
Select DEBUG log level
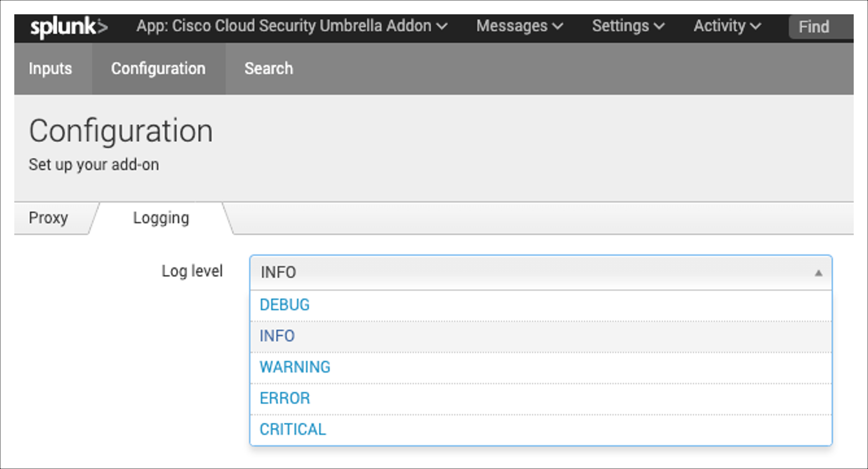pyautogui.click(x=284, y=305)
